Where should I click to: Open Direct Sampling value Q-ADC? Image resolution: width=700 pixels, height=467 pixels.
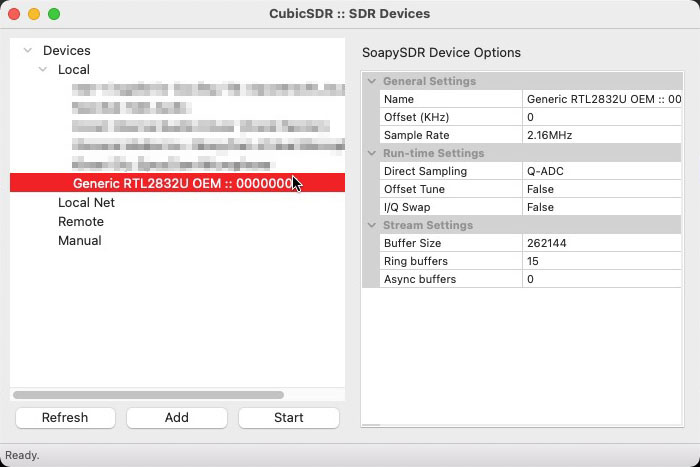pyautogui.click(x=602, y=171)
